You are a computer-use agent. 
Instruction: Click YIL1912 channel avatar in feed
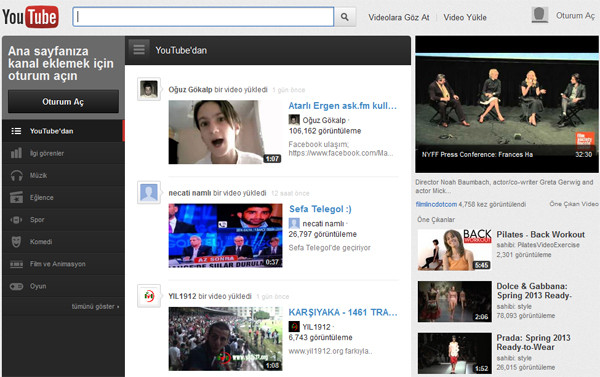click(149, 296)
